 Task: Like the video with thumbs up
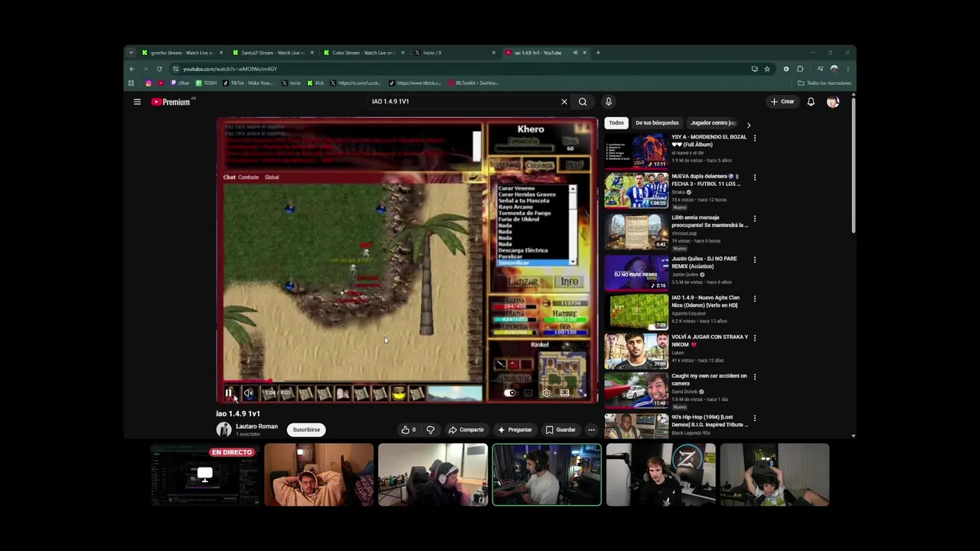408,430
